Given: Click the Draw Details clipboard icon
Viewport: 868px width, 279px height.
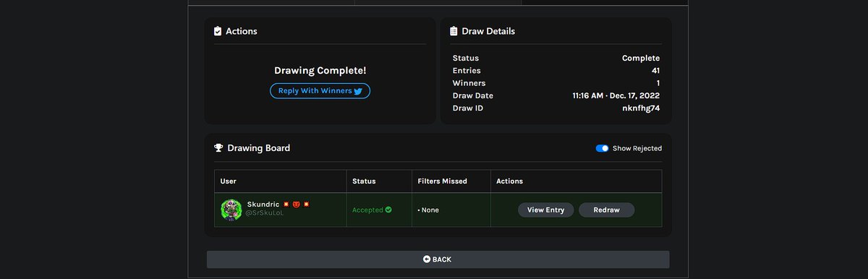Looking at the screenshot, I should point(454,31).
